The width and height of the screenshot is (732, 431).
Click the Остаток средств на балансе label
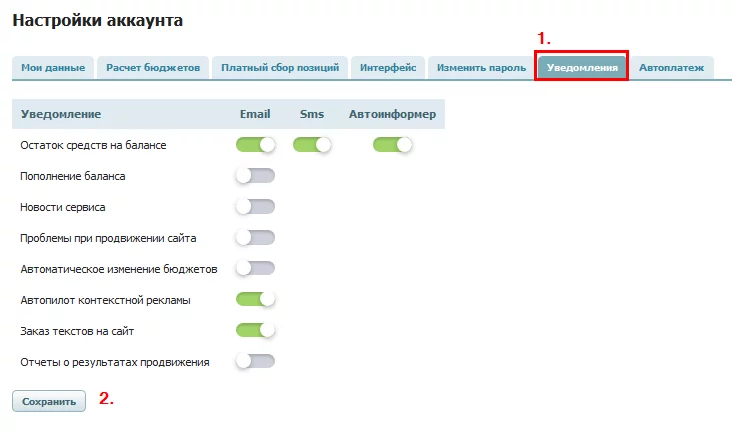[x=93, y=145]
